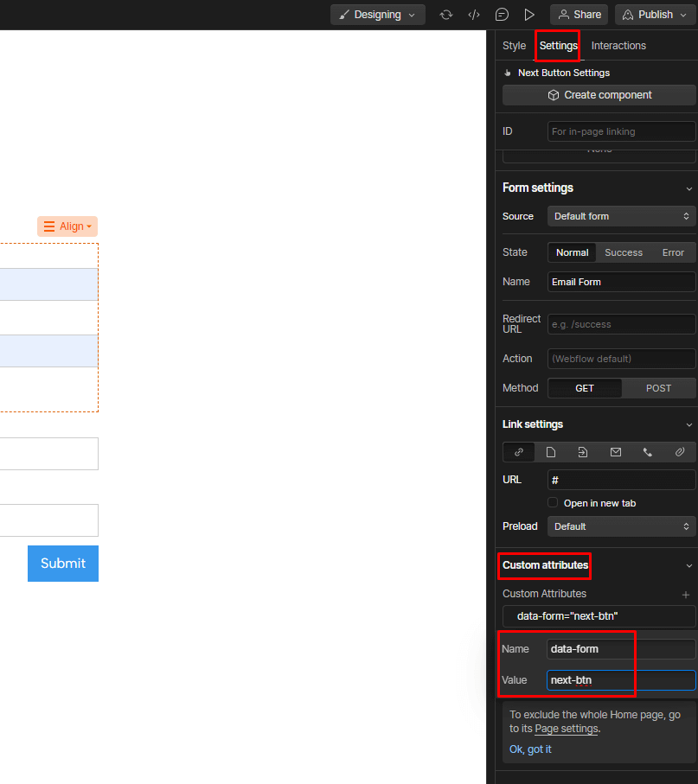This screenshot has width=698, height=784.
Task: Open the Align dropdown on canvas
Action: tap(67, 226)
